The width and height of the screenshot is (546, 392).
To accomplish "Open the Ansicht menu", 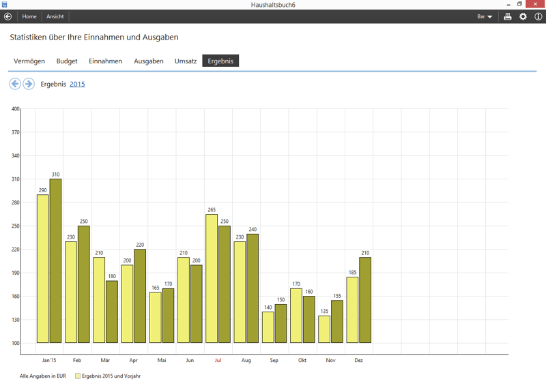I will click(x=55, y=16).
